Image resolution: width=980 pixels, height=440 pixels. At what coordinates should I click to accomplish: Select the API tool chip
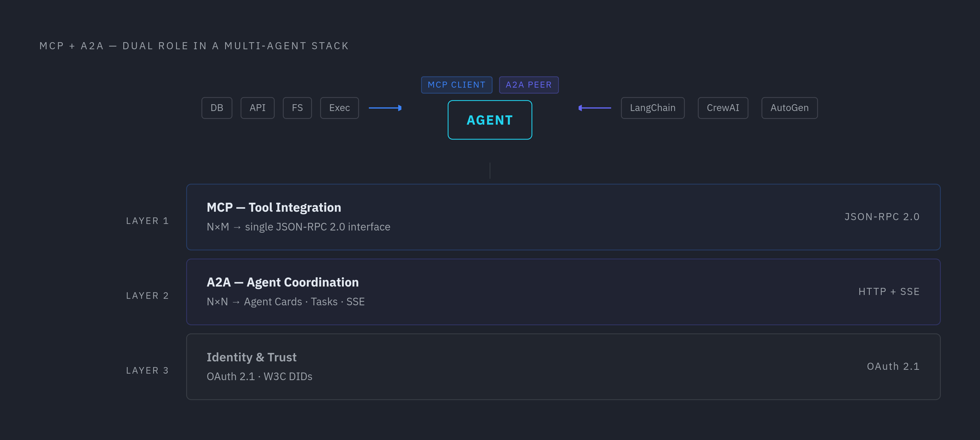pos(258,108)
